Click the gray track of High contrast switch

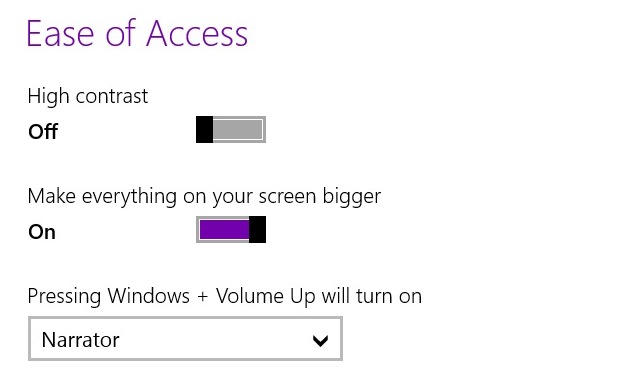238,129
